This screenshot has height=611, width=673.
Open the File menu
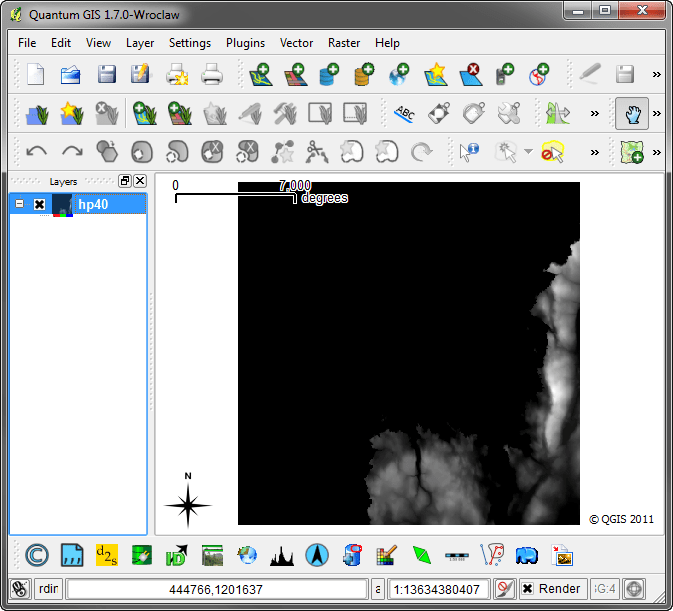coord(27,43)
